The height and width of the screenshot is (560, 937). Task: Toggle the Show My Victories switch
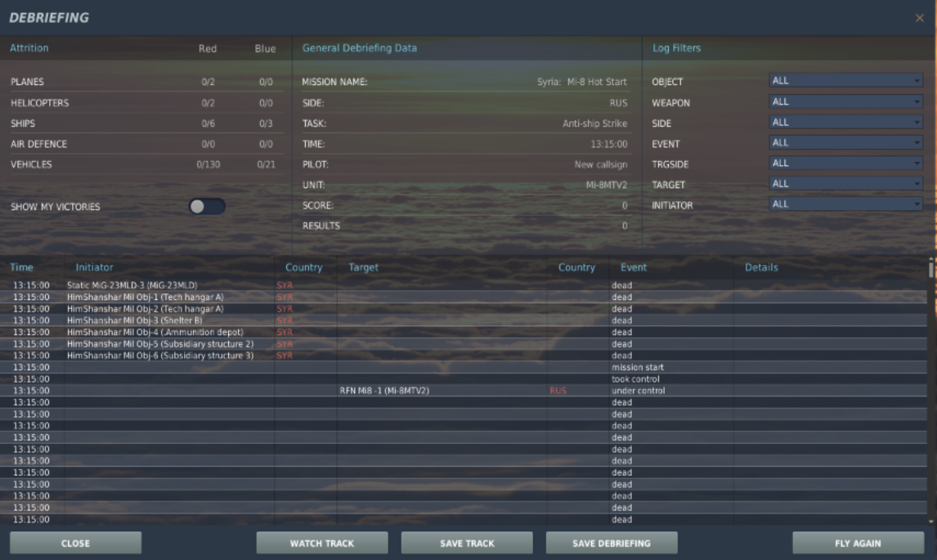[207, 206]
